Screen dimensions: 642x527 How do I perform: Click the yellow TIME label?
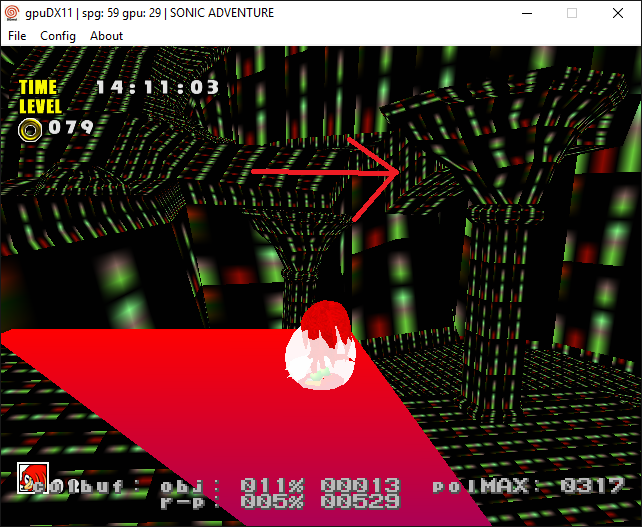click(x=38, y=87)
